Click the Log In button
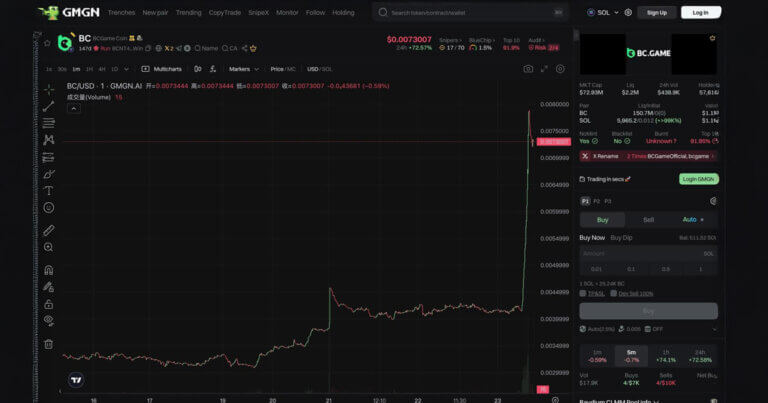 (700, 13)
